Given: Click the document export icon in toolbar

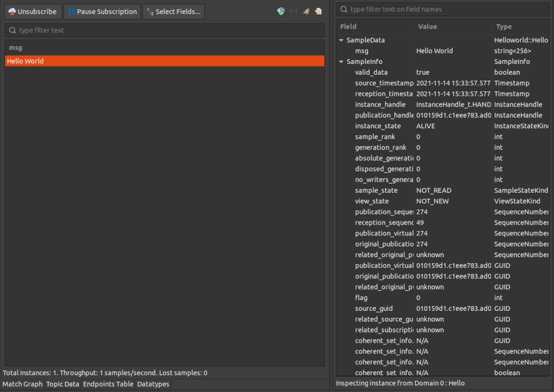Looking at the screenshot, I should click(318, 11).
